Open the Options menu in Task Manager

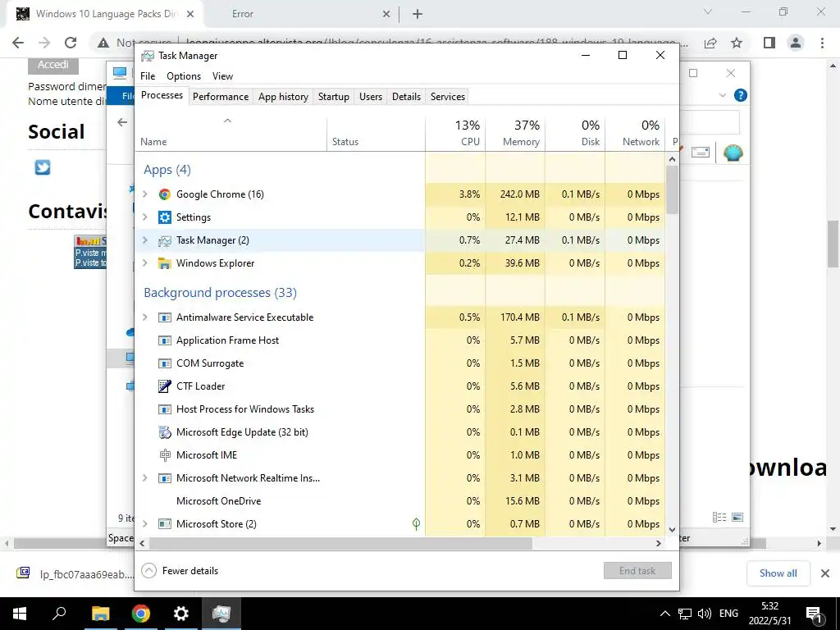[184, 76]
